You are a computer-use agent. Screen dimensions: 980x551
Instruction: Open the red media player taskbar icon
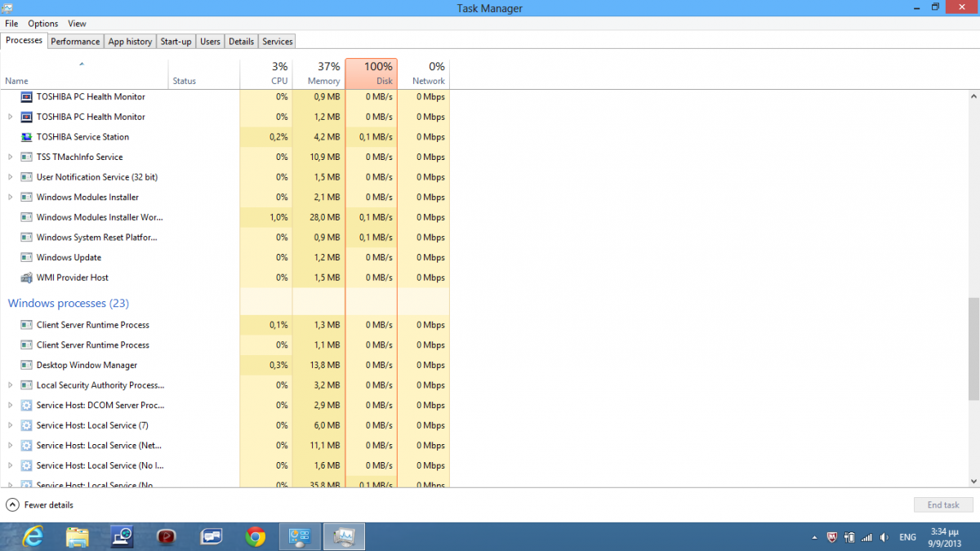167,536
